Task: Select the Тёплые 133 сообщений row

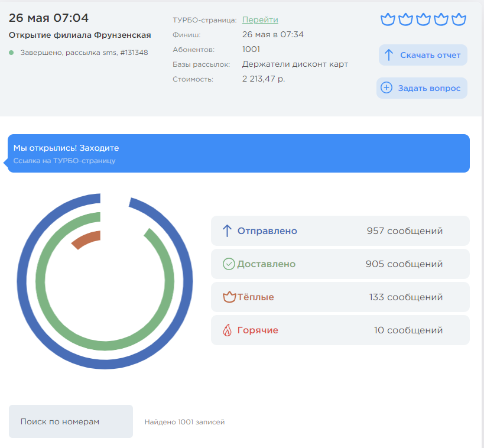Action: point(340,297)
